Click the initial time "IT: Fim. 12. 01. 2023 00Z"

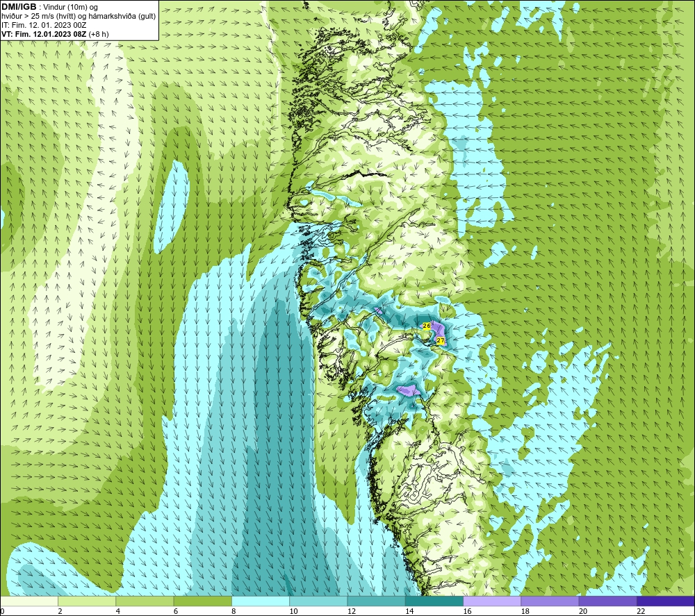coord(44,25)
